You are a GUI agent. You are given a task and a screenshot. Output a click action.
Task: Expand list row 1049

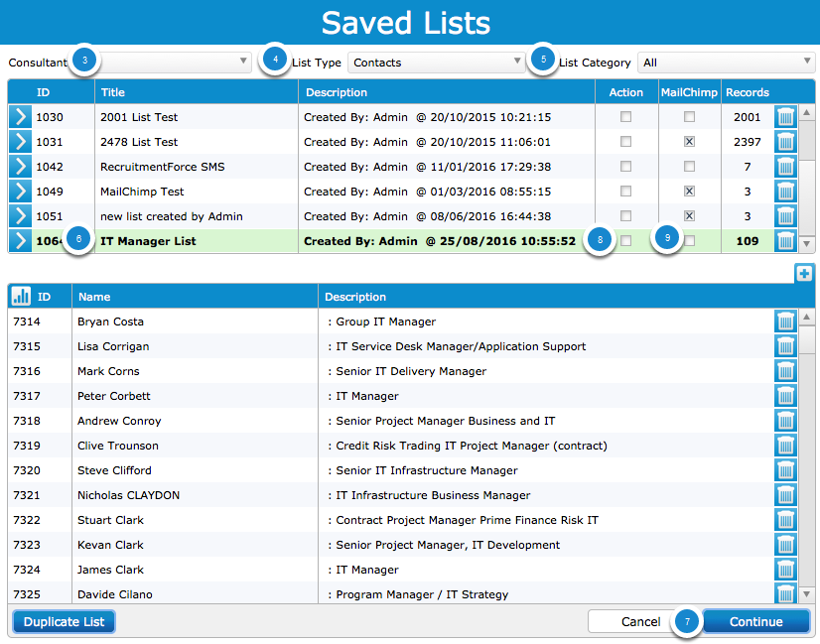[20, 192]
